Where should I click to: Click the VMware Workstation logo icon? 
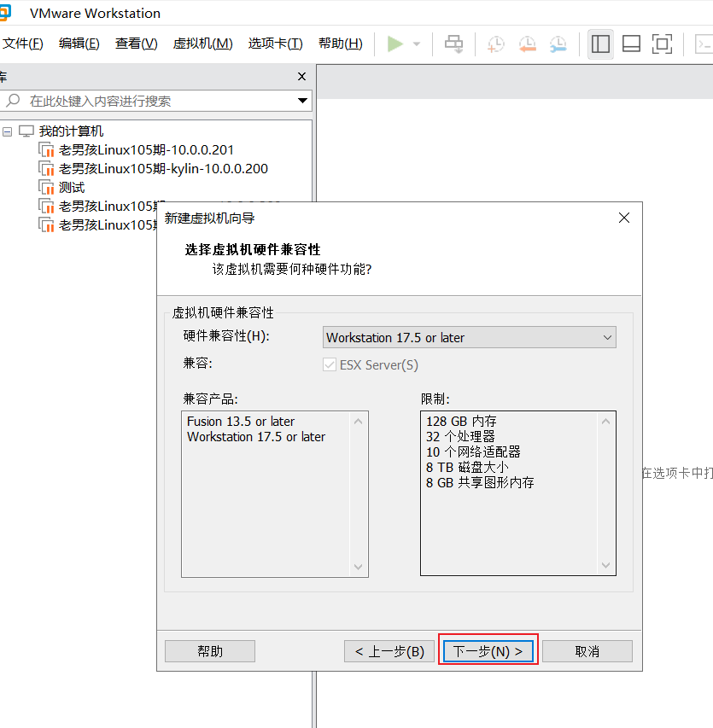tap(5, 13)
